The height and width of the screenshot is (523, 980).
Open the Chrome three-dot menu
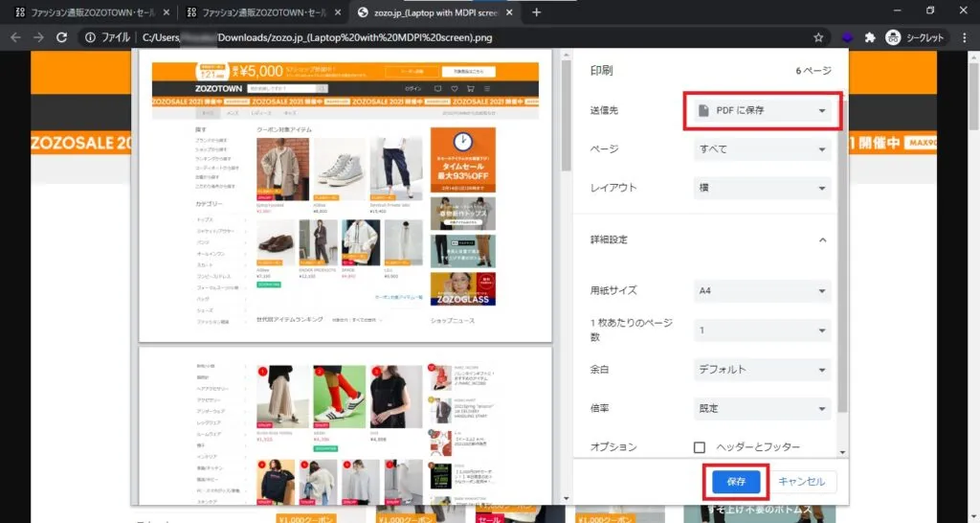click(x=965, y=37)
